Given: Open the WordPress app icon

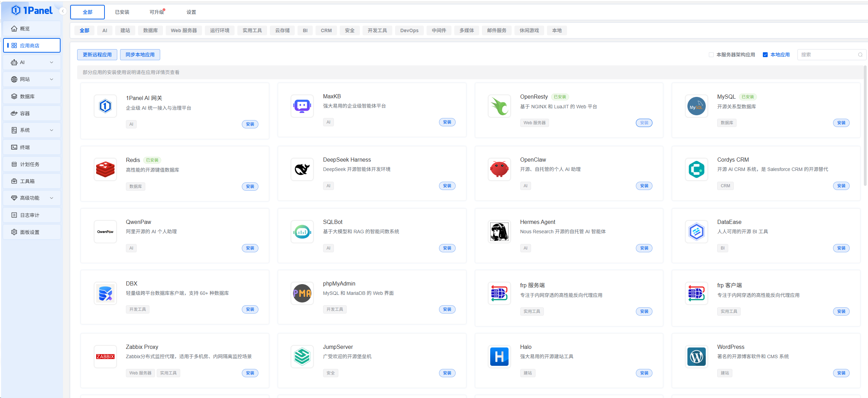Looking at the screenshot, I should click(696, 356).
